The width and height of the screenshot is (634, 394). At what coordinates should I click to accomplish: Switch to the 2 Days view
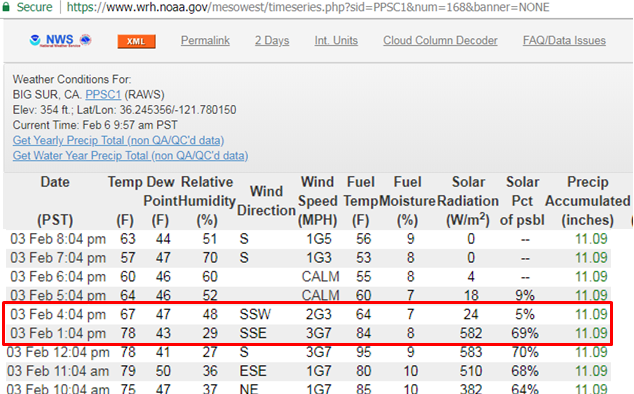272,40
